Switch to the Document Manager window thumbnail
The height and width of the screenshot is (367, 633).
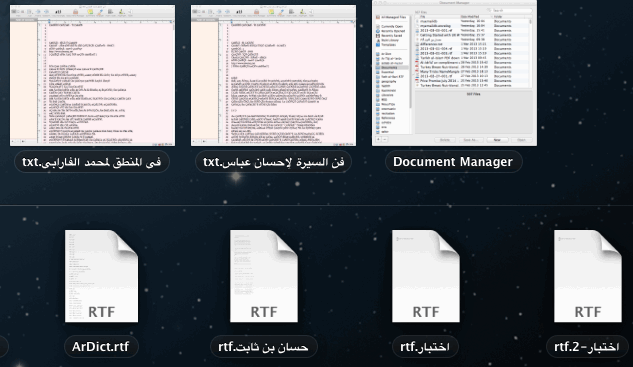pos(454,73)
